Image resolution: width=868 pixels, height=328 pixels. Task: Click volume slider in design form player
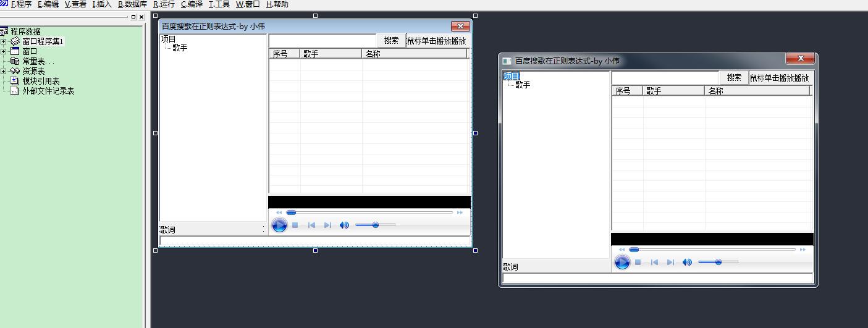point(376,225)
